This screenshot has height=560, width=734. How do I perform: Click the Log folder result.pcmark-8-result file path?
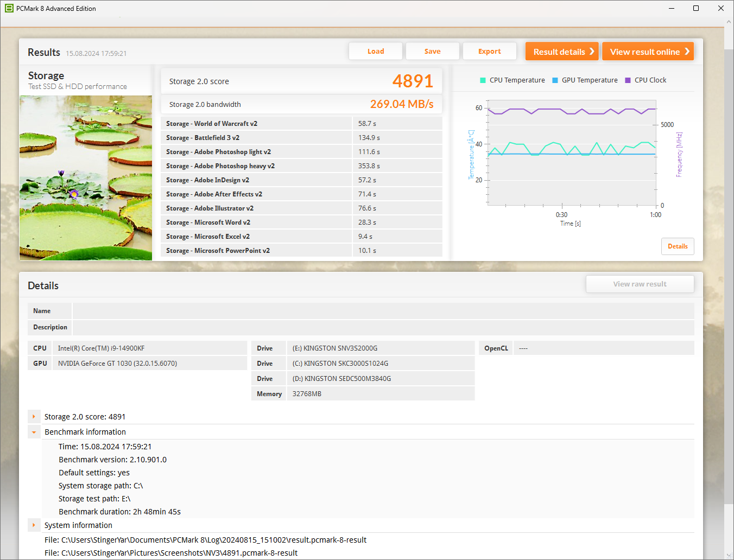[206, 540]
